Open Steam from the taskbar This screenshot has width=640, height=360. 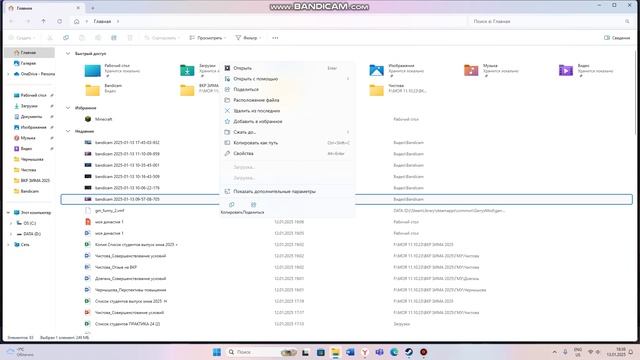click(x=409, y=352)
